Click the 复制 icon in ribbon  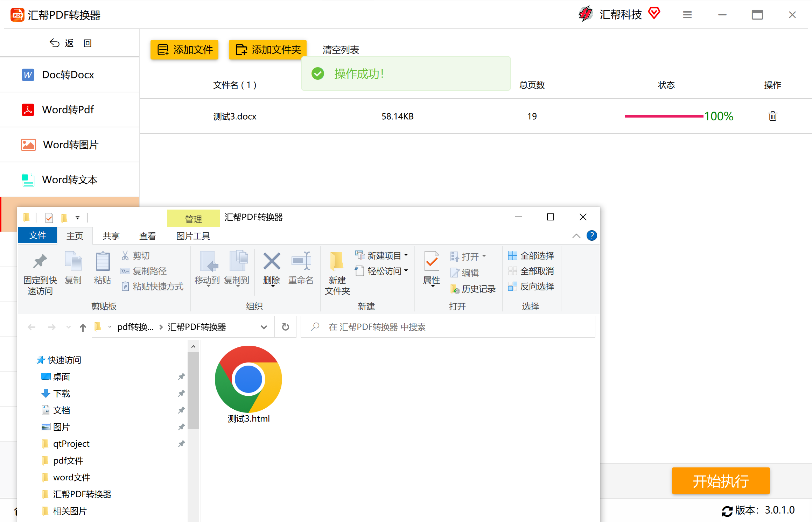pyautogui.click(x=73, y=261)
